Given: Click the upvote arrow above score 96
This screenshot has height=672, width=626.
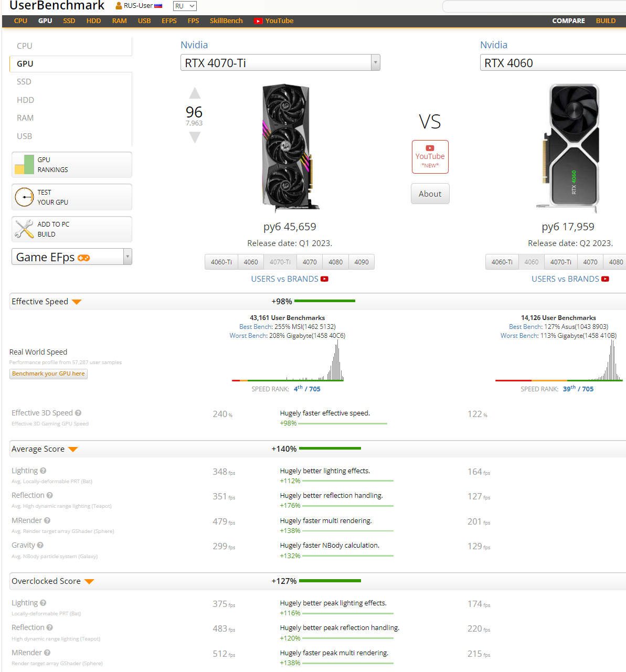Looking at the screenshot, I should point(195,93).
